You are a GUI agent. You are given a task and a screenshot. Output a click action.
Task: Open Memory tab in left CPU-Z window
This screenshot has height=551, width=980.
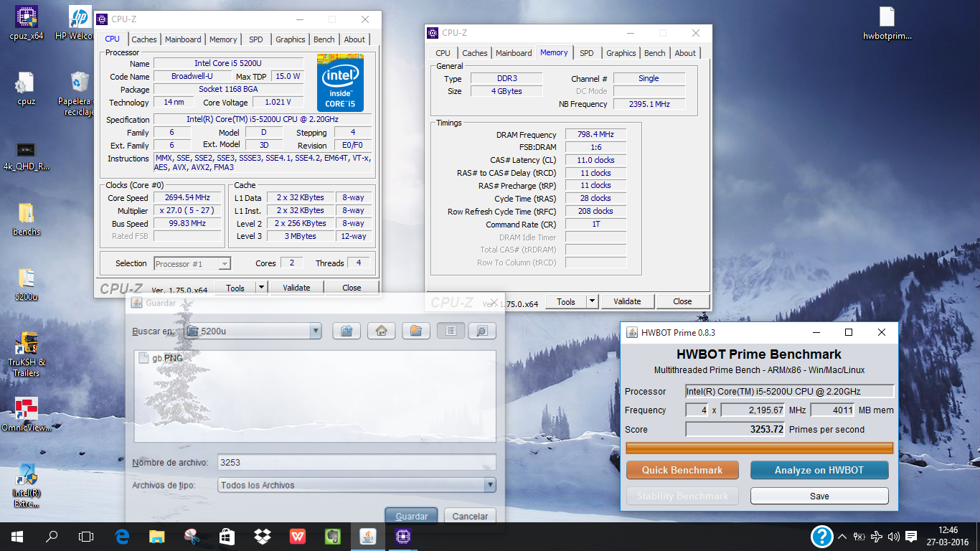223,39
